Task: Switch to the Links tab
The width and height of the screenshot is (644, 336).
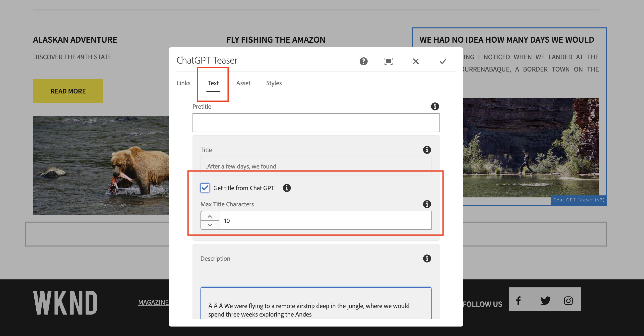Action: [x=183, y=83]
